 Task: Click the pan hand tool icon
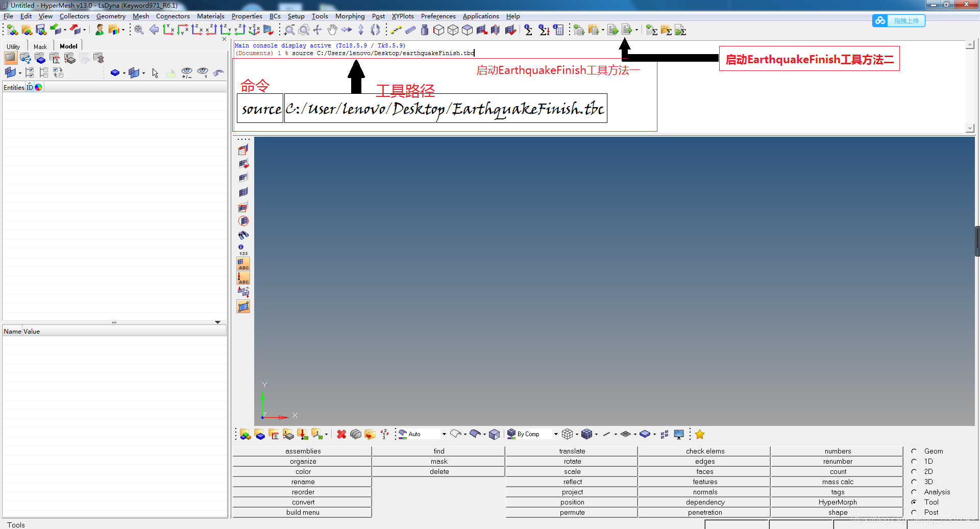[x=332, y=30]
